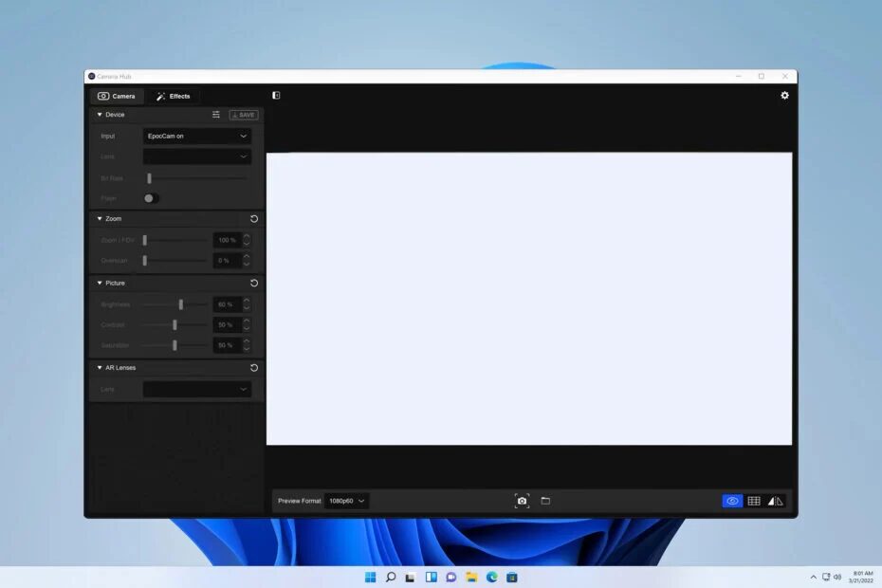Take a snapshot with the camera capture icon
The image size is (882, 588).
click(522, 501)
